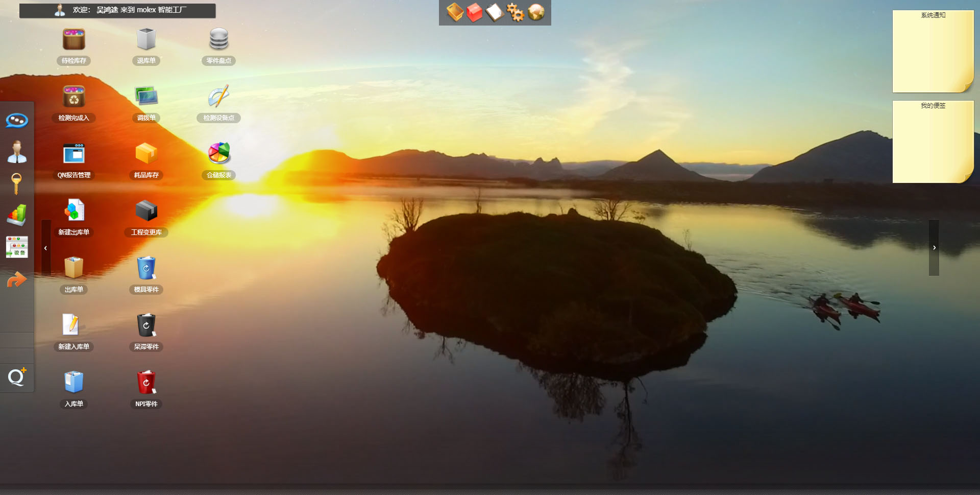Viewport: 980px width, 495px height.
Task: Click the 我的便签 sticky note
Action: pos(933,142)
